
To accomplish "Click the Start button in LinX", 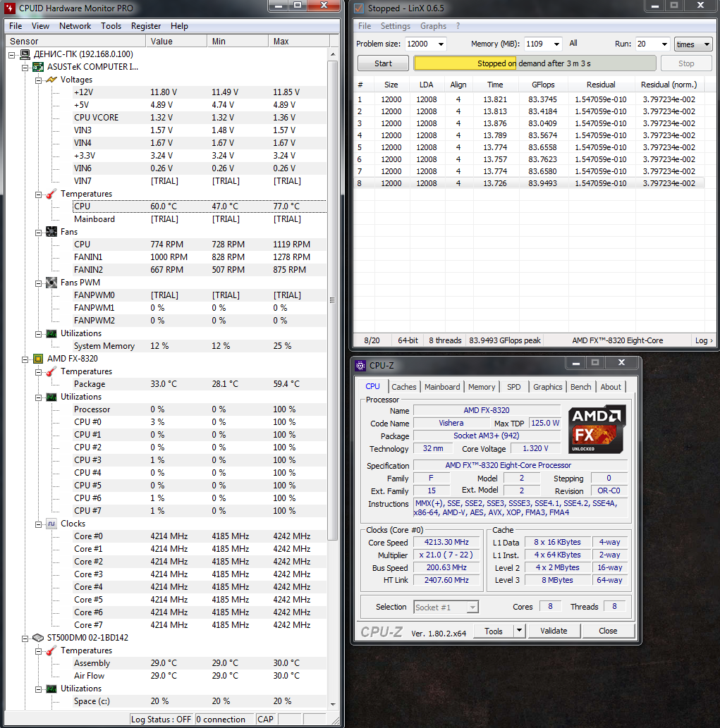I will point(383,63).
